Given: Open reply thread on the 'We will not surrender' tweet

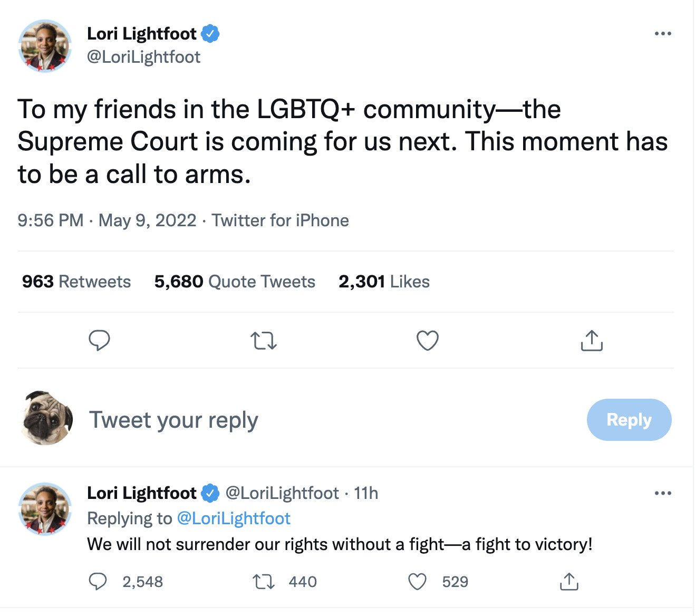Looking at the screenshot, I should click(x=98, y=582).
